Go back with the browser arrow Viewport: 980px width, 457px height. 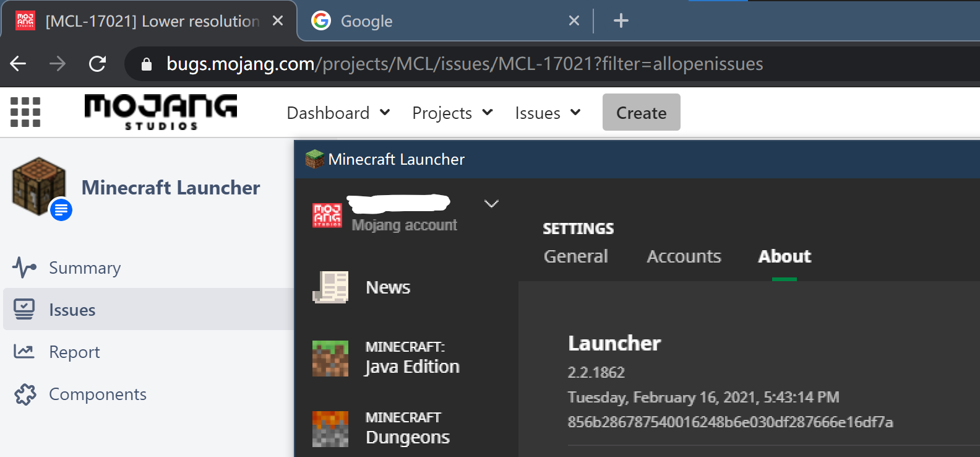click(x=19, y=64)
